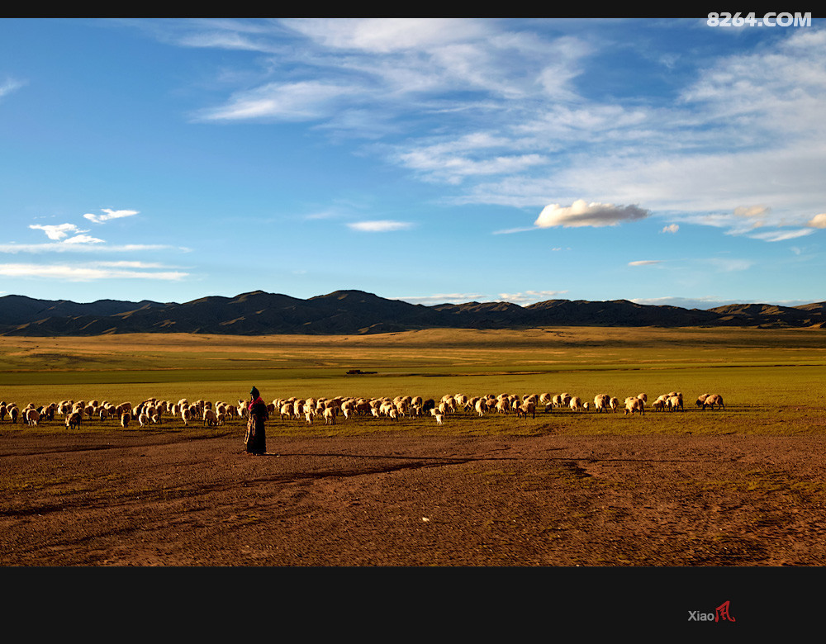Select the shepherd standing in dark robe
The width and height of the screenshot is (826, 644).
pyautogui.click(x=256, y=423)
